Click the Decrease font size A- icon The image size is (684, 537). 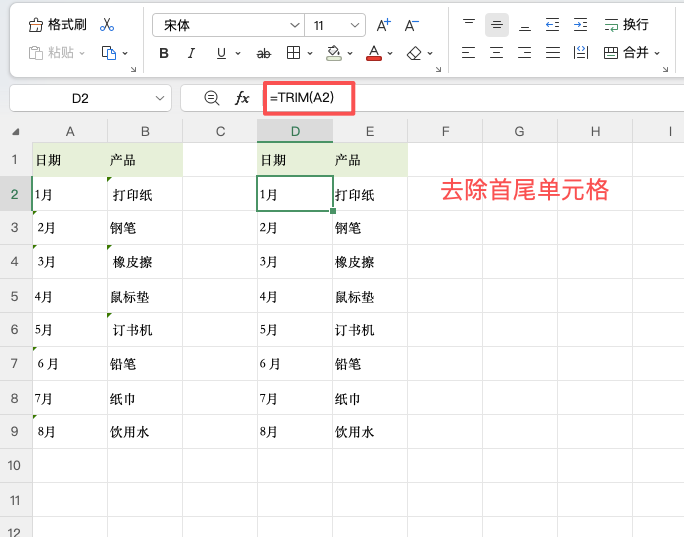(x=411, y=25)
